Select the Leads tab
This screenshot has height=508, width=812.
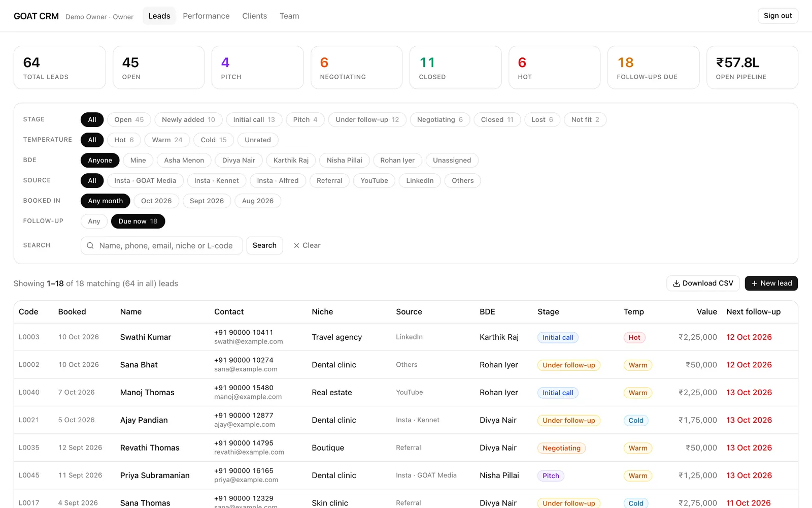[159, 16]
